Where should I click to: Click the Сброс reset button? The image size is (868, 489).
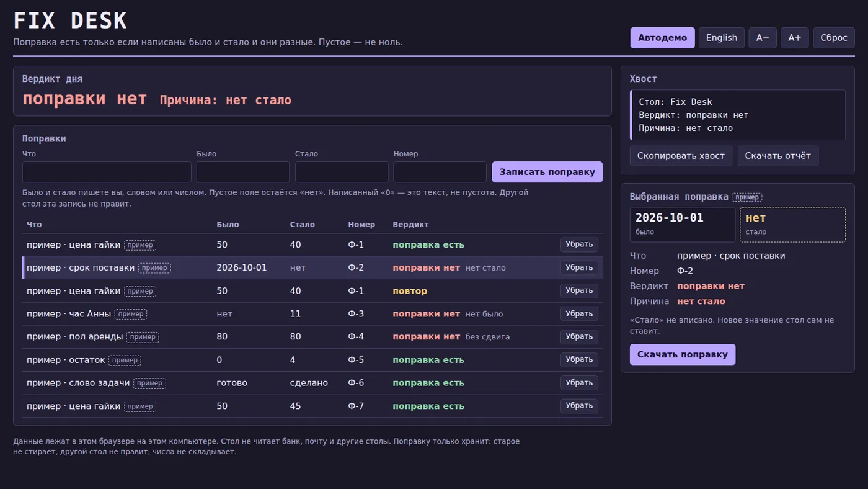point(833,38)
